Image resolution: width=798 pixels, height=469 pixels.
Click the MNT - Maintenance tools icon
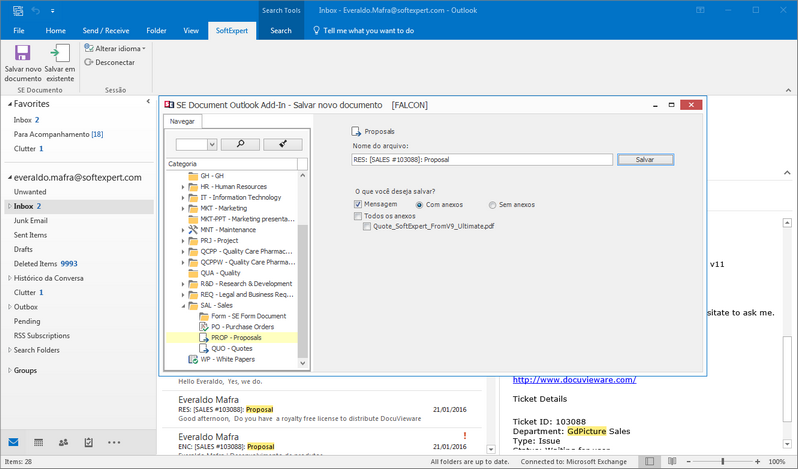click(193, 229)
